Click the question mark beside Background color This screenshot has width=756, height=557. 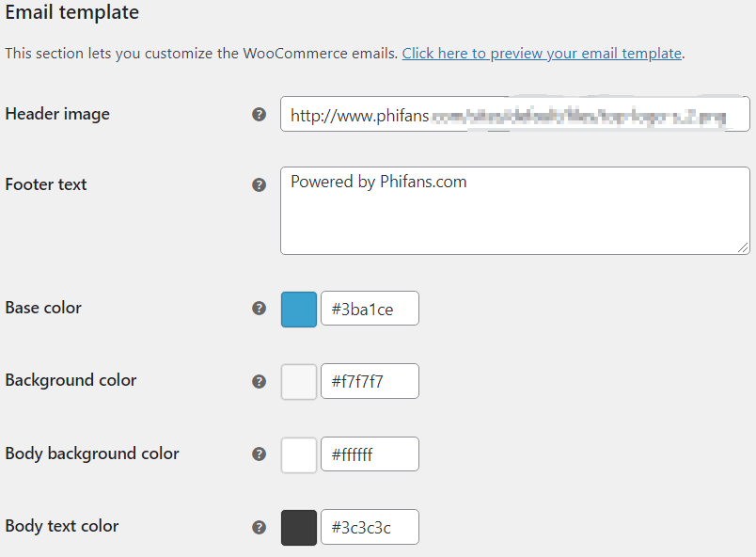(x=259, y=381)
